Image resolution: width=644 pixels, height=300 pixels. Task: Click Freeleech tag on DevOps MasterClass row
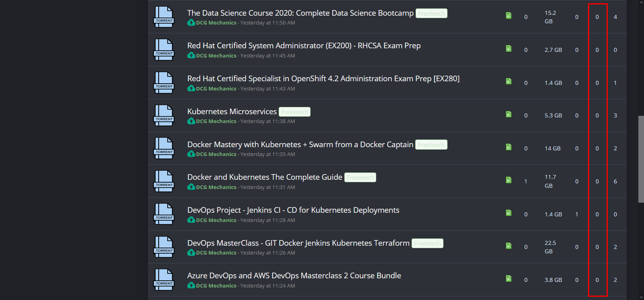tap(427, 243)
